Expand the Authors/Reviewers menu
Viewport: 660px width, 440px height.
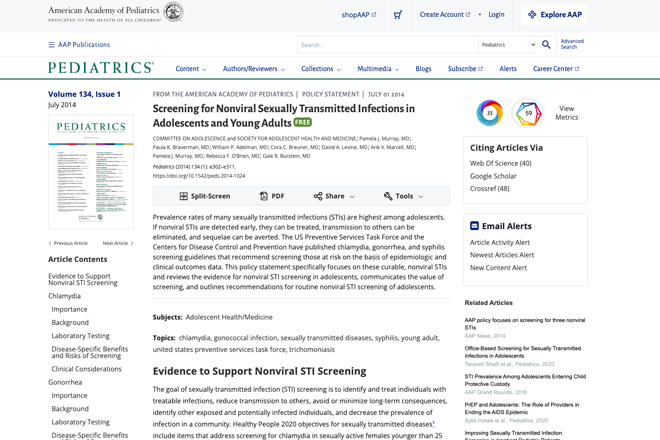pyautogui.click(x=254, y=69)
